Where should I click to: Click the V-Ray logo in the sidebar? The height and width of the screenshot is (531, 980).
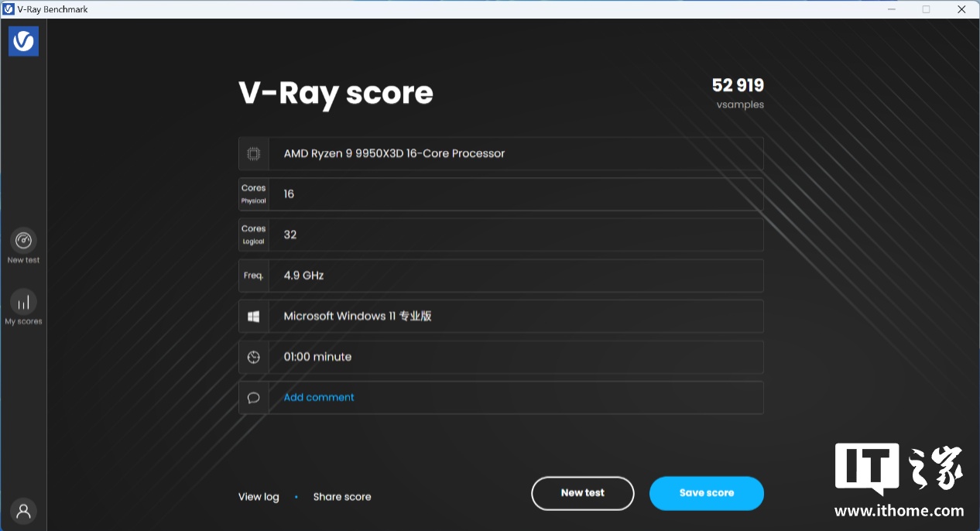pos(23,41)
